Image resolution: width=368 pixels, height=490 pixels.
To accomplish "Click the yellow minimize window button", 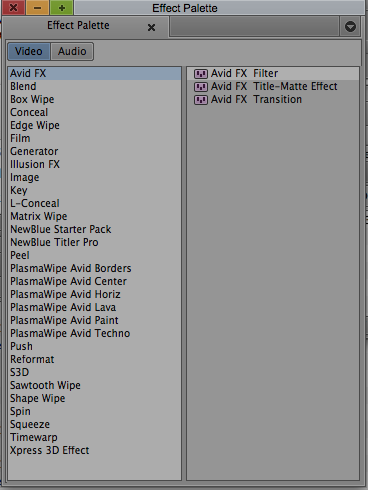I will click(37, 8).
